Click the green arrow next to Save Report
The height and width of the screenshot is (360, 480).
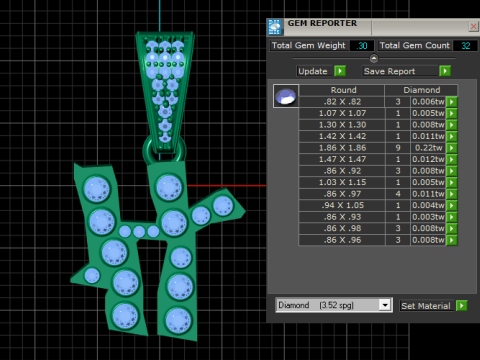click(x=445, y=71)
